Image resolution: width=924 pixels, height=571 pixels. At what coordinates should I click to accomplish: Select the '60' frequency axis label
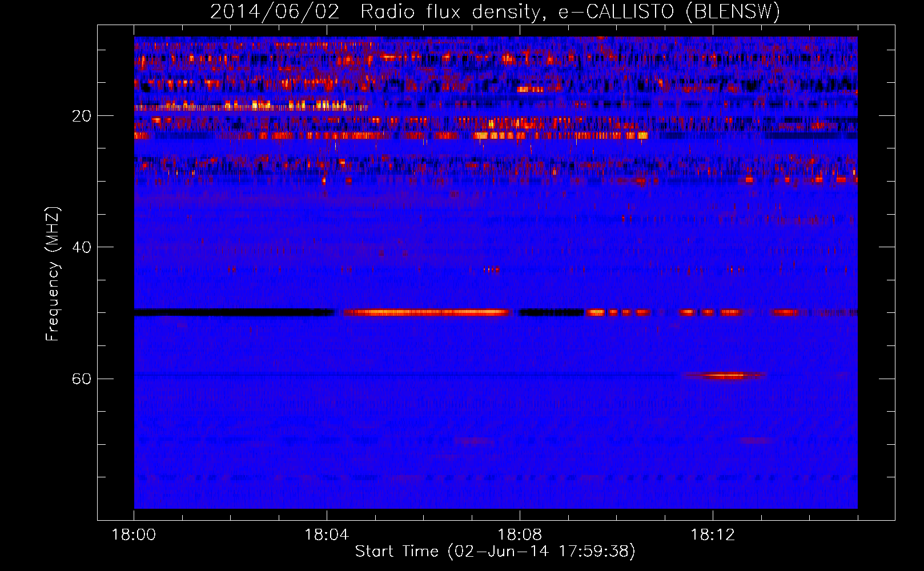point(81,379)
